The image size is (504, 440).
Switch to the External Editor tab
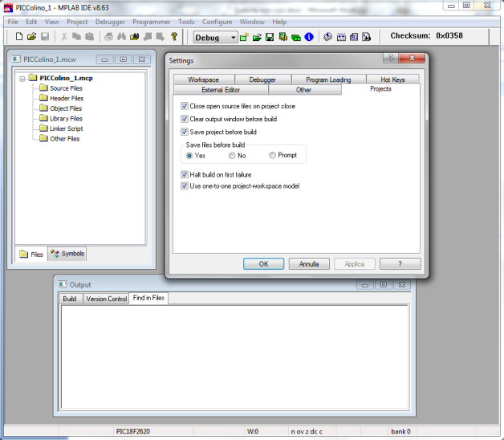point(221,90)
